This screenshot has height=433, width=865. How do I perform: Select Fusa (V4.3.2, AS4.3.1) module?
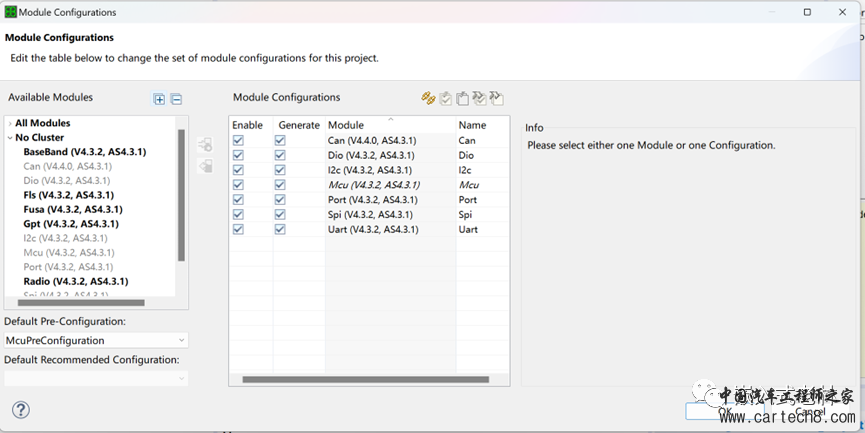[73, 209]
